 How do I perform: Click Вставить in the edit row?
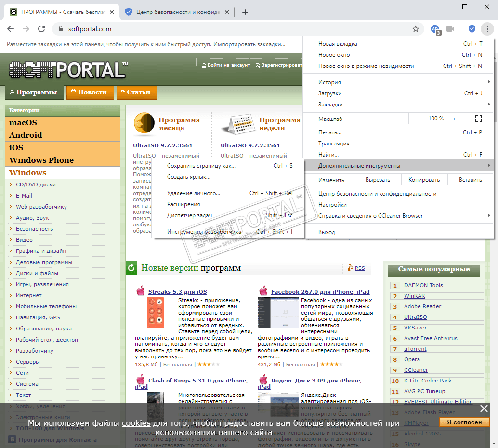click(x=471, y=180)
